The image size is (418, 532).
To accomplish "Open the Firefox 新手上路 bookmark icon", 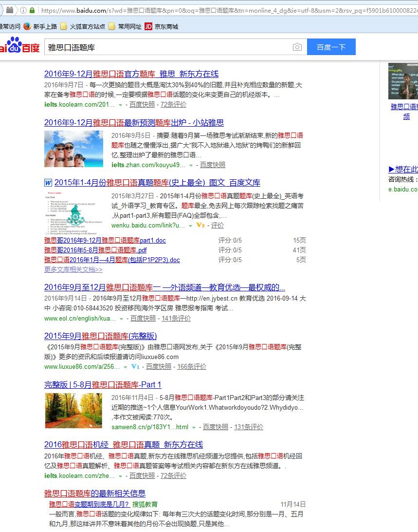I will tap(27, 26).
